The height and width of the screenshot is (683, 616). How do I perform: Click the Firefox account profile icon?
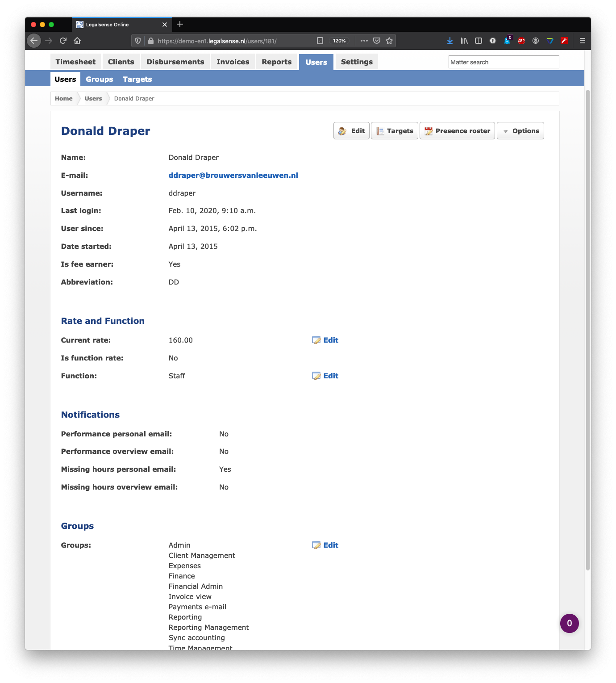[535, 40]
